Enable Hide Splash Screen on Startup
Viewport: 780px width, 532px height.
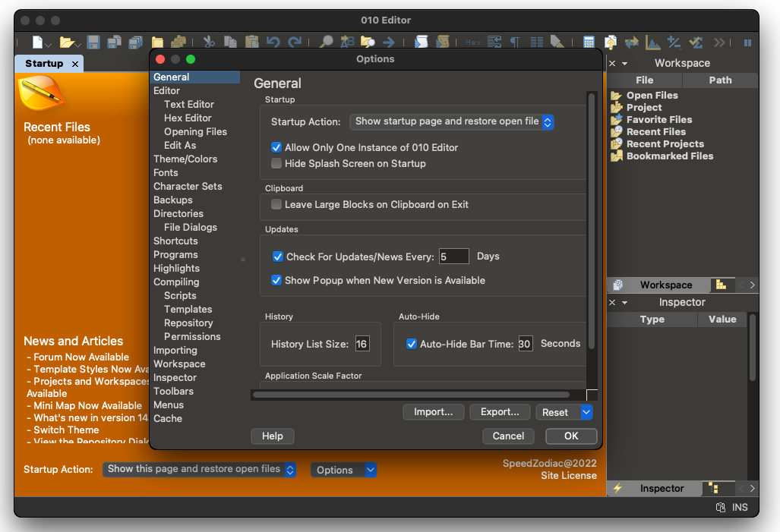tap(276, 163)
